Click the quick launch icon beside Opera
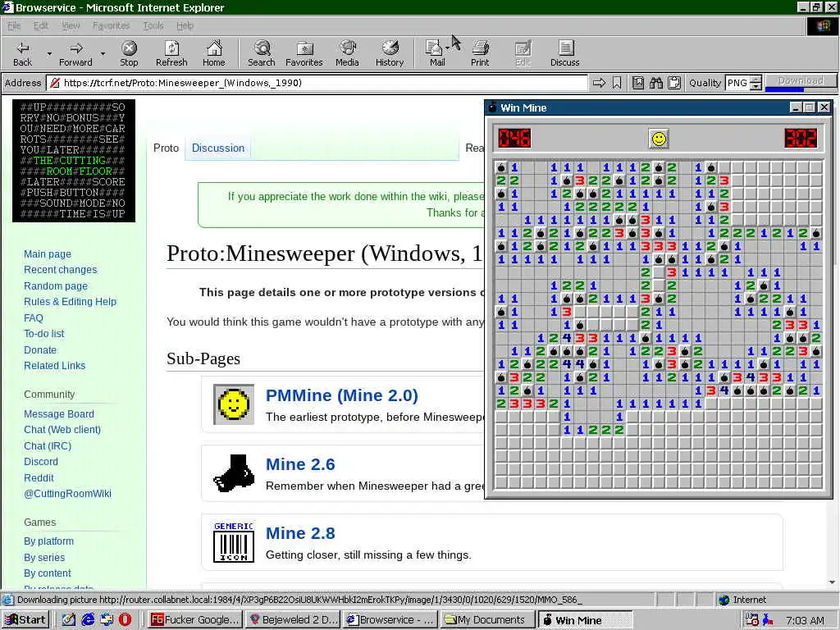 (x=107, y=619)
